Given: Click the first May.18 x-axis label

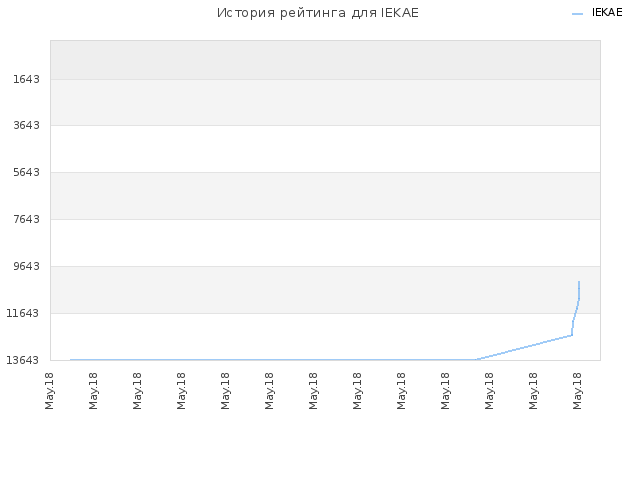Looking at the screenshot, I should click(x=49, y=391).
